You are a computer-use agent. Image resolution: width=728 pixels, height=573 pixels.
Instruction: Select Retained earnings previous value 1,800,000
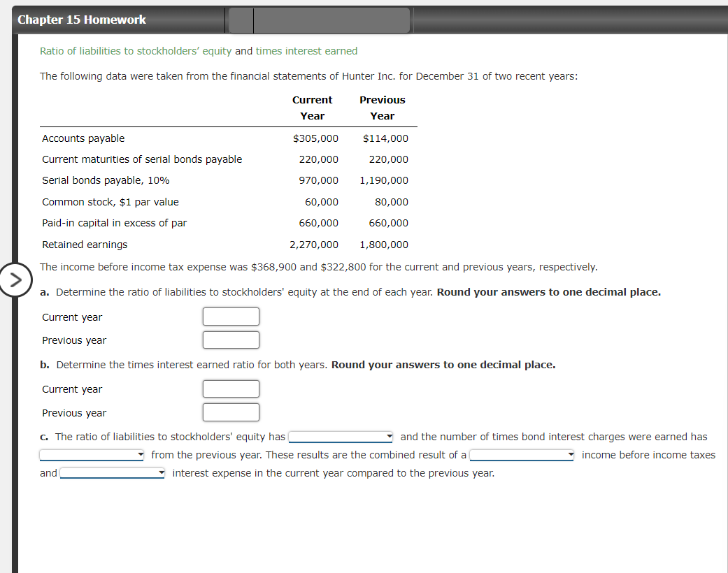click(x=384, y=245)
